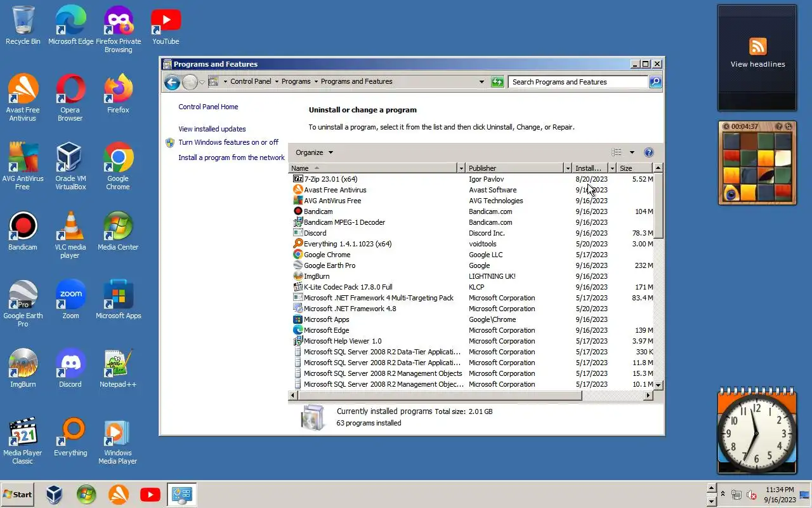Click the search magnifier button
812x508 pixels.
click(x=655, y=82)
